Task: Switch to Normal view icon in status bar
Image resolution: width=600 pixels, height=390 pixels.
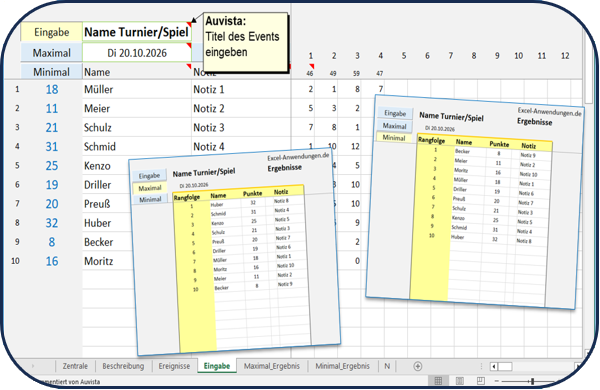Action: (x=439, y=380)
